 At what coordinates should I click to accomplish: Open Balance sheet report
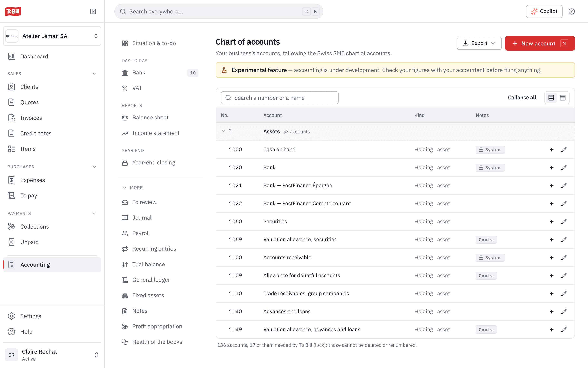point(160,118)
